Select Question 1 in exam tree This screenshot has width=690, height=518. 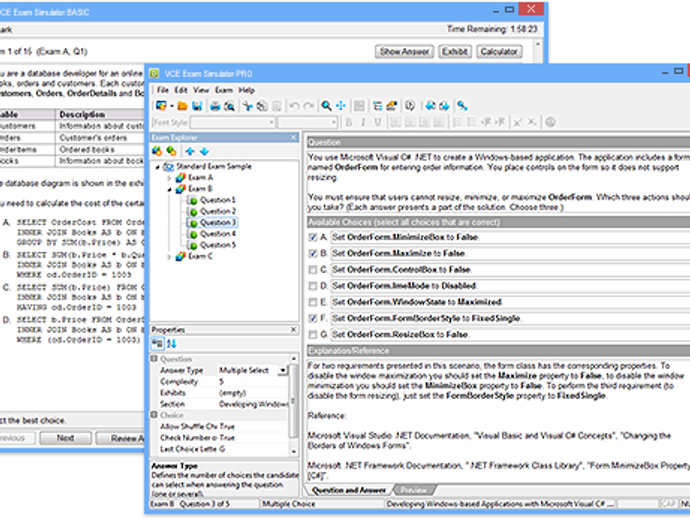[x=217, y=200]
